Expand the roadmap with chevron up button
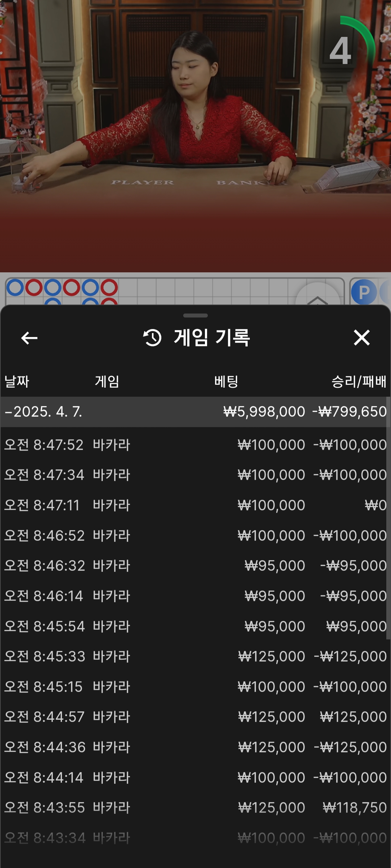391x868 pixels. point(318,297)
